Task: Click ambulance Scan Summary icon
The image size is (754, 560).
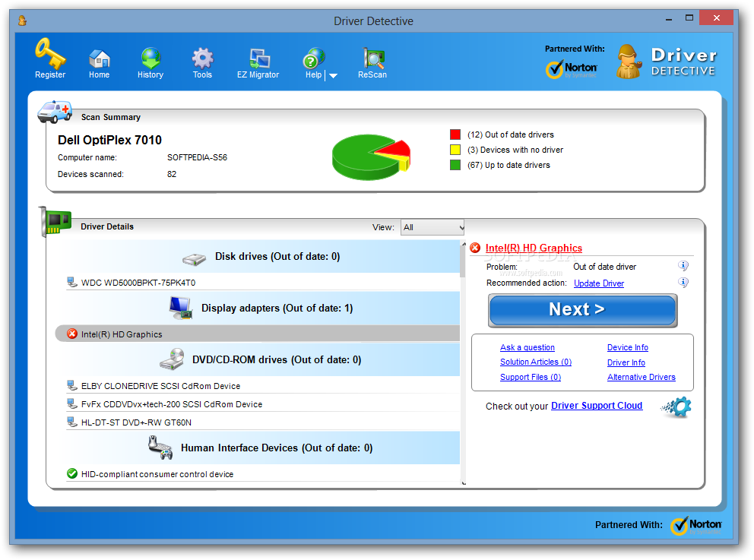Action: coord(55,112)
